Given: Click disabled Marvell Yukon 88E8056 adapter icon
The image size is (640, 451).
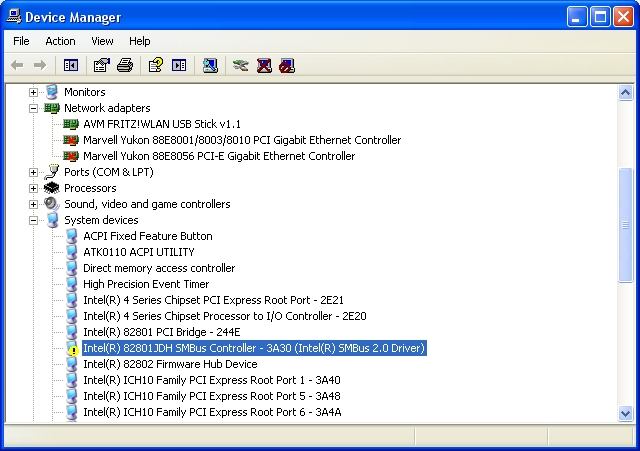Looking at the screenshot, I should click(71, 156).
